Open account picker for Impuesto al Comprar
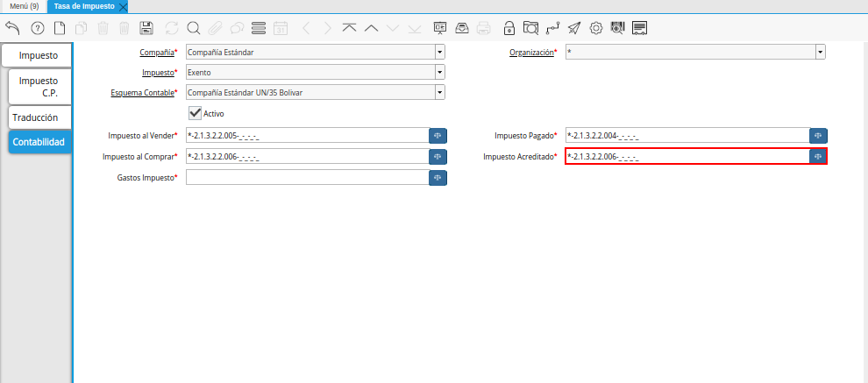The image size is (868, 383). [x=438, y=157]
